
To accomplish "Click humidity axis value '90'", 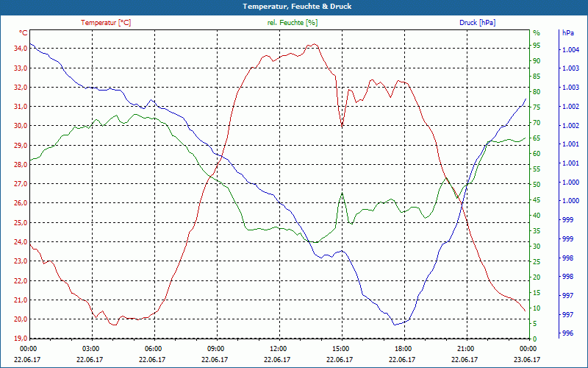I will coord(537,61).
